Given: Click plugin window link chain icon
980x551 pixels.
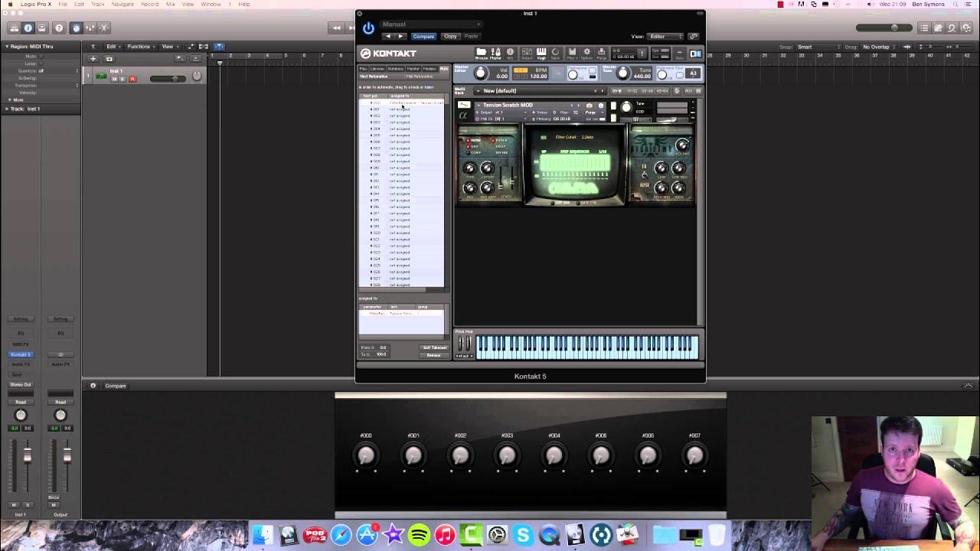Looking at the screenshot, I should (693, 36).
